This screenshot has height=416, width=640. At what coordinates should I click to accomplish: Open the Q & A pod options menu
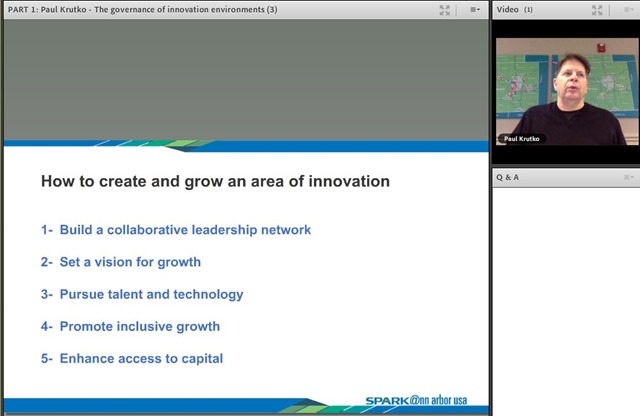(629, 177)
